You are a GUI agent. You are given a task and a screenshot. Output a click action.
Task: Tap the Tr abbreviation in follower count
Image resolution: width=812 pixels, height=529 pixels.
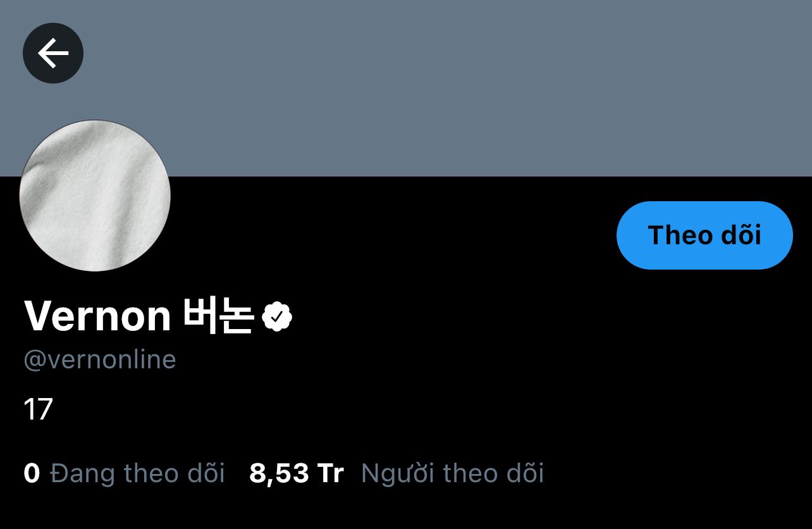pos(331,473)
